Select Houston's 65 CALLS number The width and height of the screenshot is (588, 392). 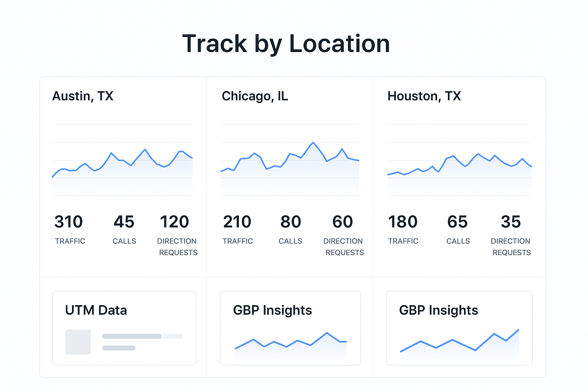pos(457,221)
